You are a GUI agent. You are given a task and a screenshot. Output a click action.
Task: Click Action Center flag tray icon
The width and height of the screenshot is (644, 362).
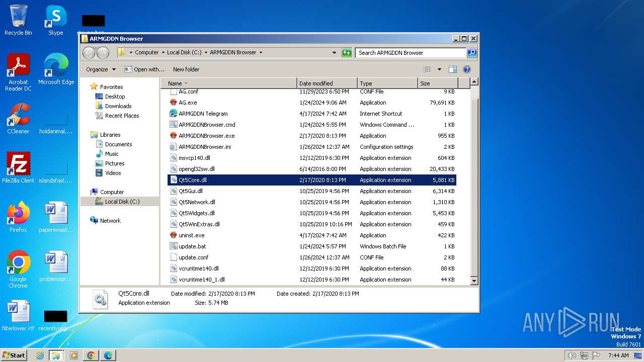pyautogui.click(x=596, y=355)
